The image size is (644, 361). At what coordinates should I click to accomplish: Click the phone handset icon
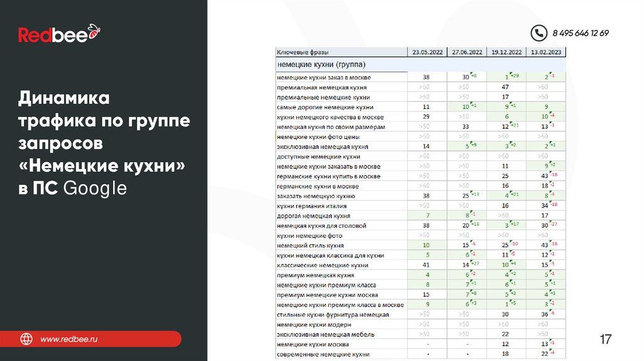[x=539, y=33]
